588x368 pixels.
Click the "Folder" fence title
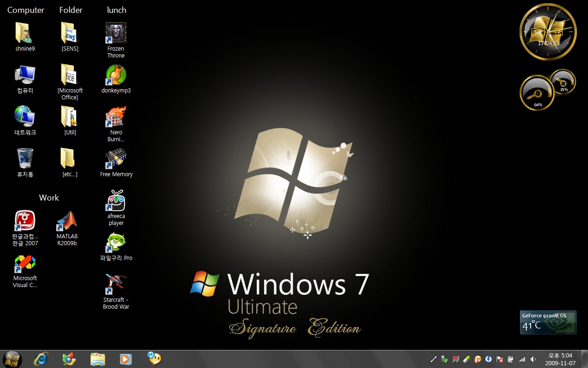coord(71,10)
